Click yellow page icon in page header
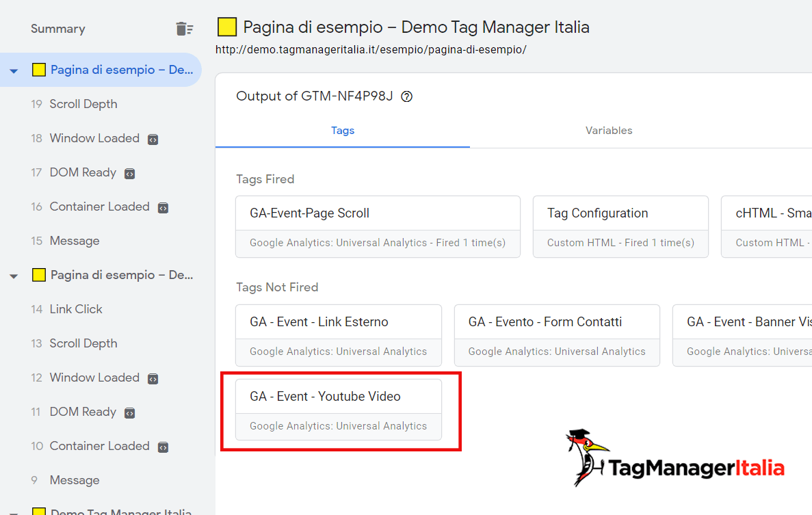 click(x=227, y=27)
